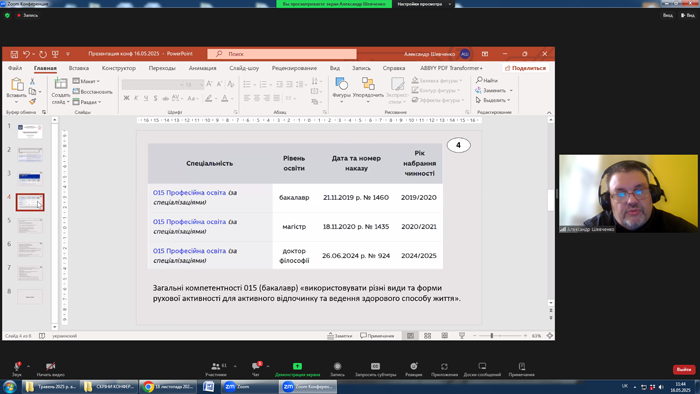Switch to Normal view in status bar
700x394 pixels.
point(410,336)
